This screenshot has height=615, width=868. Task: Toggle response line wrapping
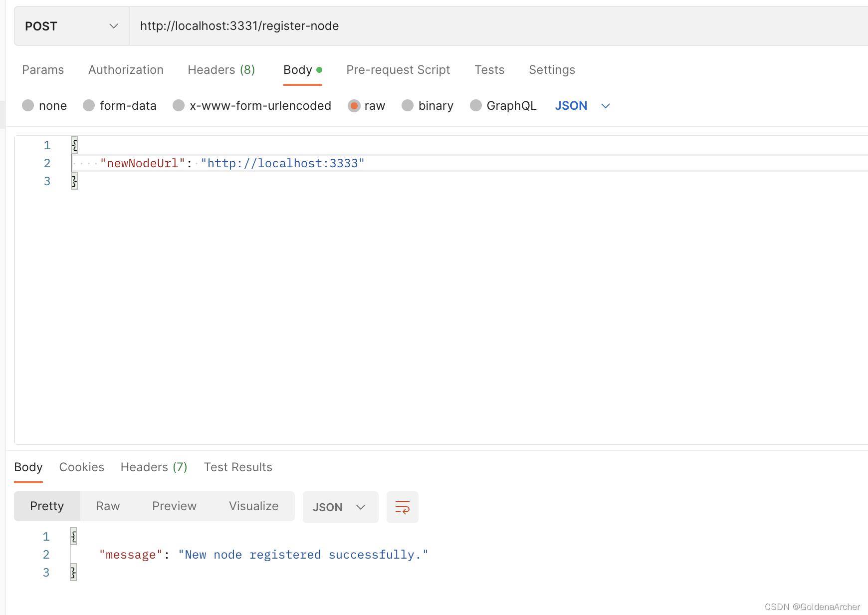(x=402, y=507)
